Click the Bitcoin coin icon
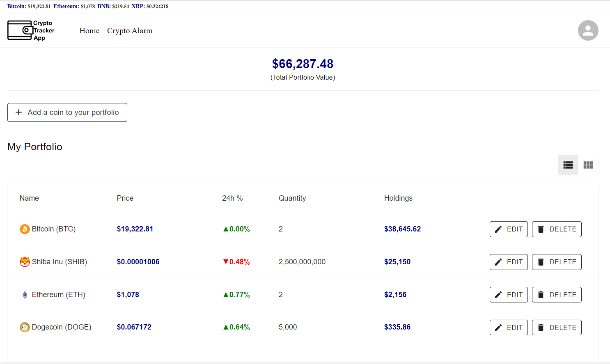The width and height of the screenshot is (610, 364). pyautogui.click(x=25, y=229)
